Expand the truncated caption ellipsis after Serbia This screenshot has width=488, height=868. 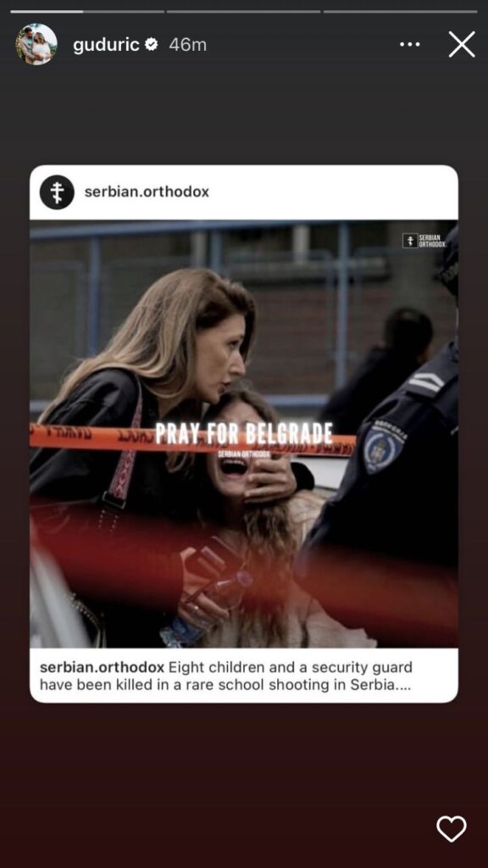tap(405, 685)
